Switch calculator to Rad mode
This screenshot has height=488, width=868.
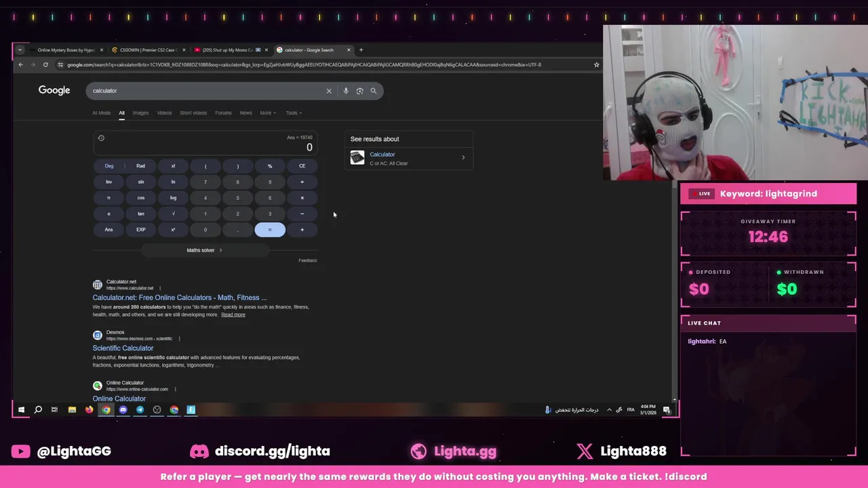pyautogui.click(x=140, y=166)
